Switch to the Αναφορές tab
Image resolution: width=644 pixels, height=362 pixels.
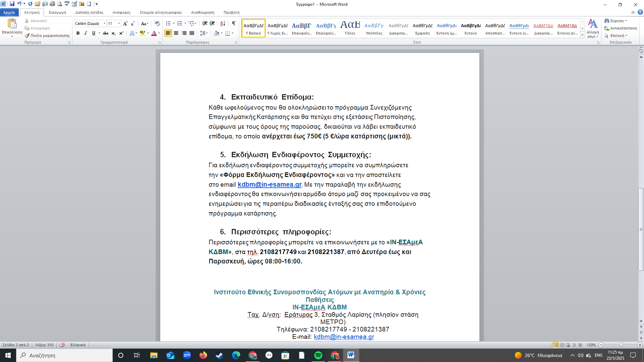coord(121,12)
